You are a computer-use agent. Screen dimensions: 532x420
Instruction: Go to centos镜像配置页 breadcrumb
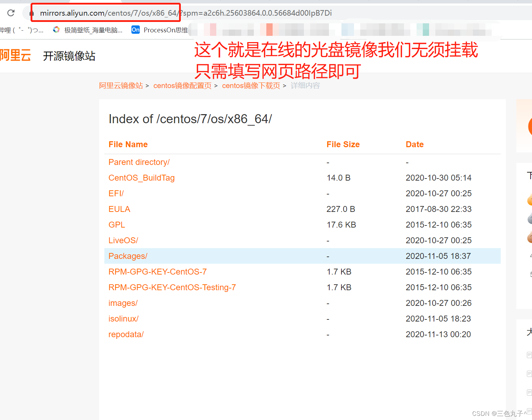pos(183,86)
